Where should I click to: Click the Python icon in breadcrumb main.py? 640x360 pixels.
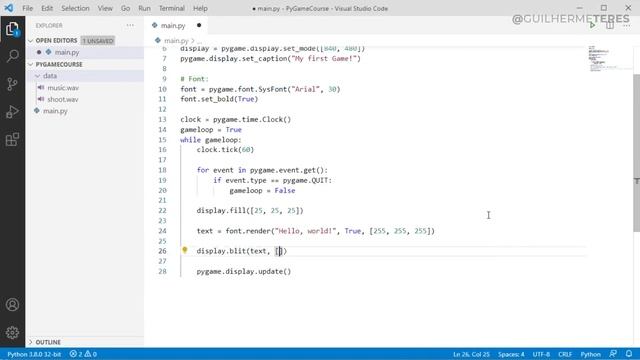point(158,40)
